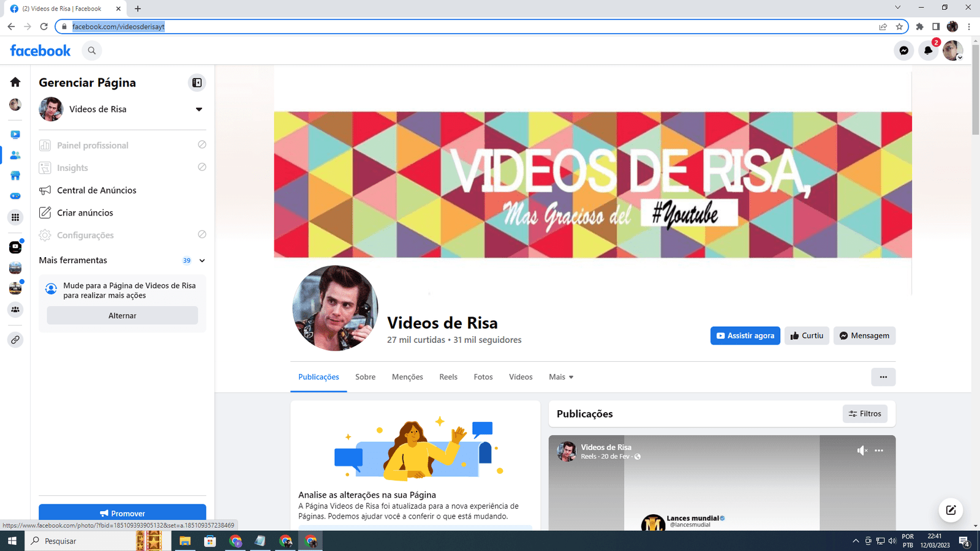Open the Filtros button for publications
The height and width of the screenshot is (551, 980).
pos(865,414)
